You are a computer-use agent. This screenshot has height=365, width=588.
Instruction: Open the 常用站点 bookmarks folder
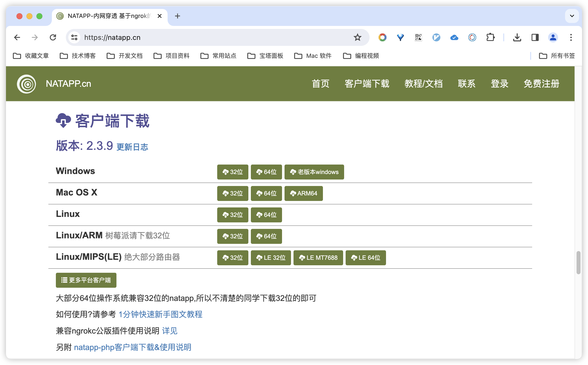[x=218, y=56]
